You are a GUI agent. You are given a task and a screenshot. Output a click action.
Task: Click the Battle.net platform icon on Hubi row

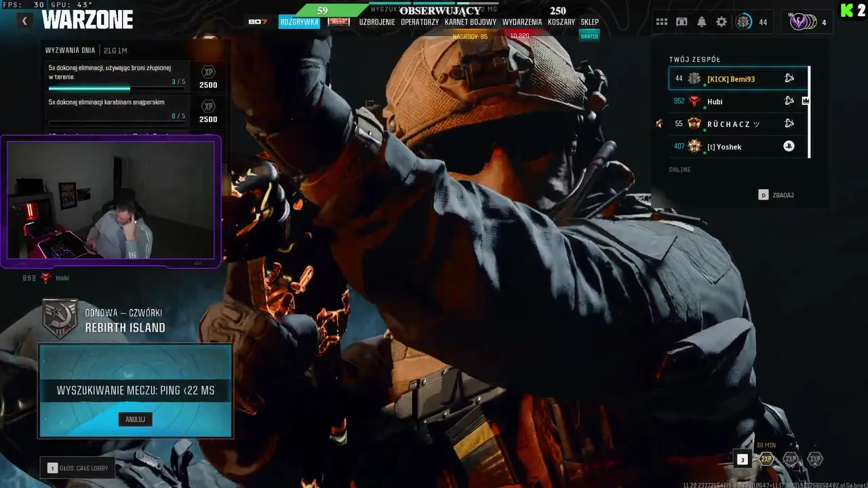pos(789,100)
